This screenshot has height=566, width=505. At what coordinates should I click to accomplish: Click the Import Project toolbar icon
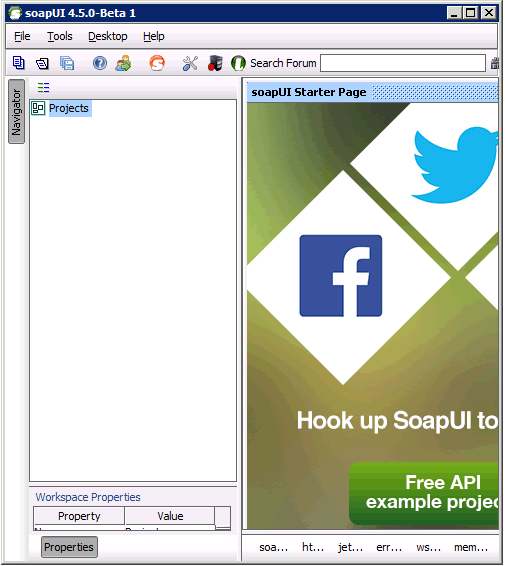click(42, 64)
